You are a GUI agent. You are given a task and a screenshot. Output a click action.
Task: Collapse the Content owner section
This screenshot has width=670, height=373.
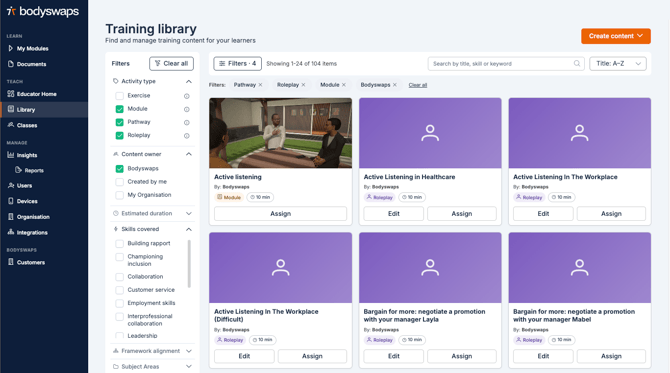[189, 154]
